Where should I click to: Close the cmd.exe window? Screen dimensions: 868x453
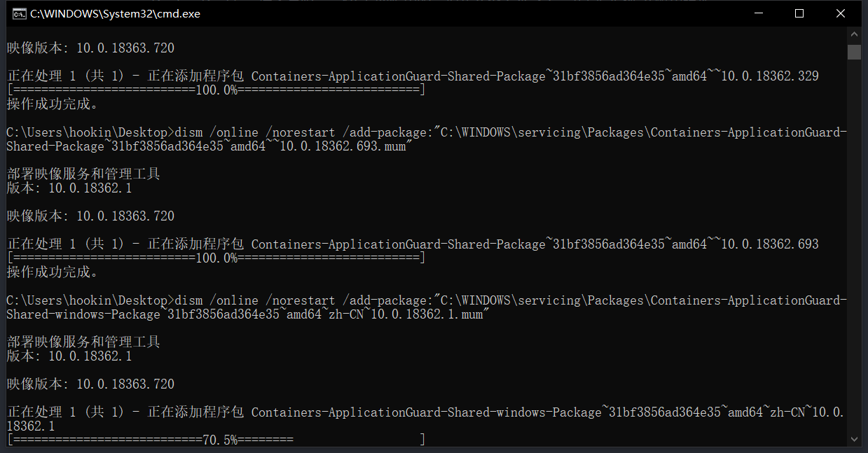coord(841,13)
